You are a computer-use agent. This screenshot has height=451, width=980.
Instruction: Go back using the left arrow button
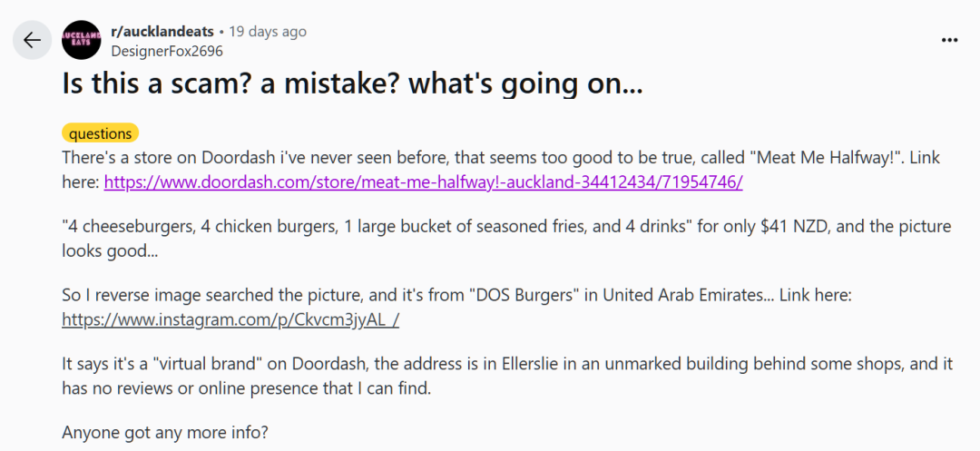point(32,40)
